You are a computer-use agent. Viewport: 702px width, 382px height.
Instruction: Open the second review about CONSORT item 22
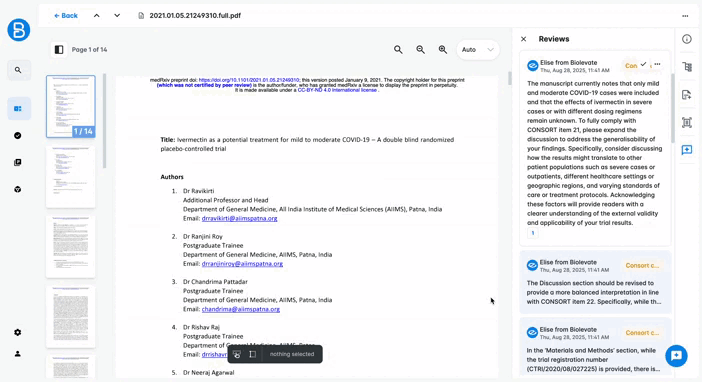(x=595, y=282)
